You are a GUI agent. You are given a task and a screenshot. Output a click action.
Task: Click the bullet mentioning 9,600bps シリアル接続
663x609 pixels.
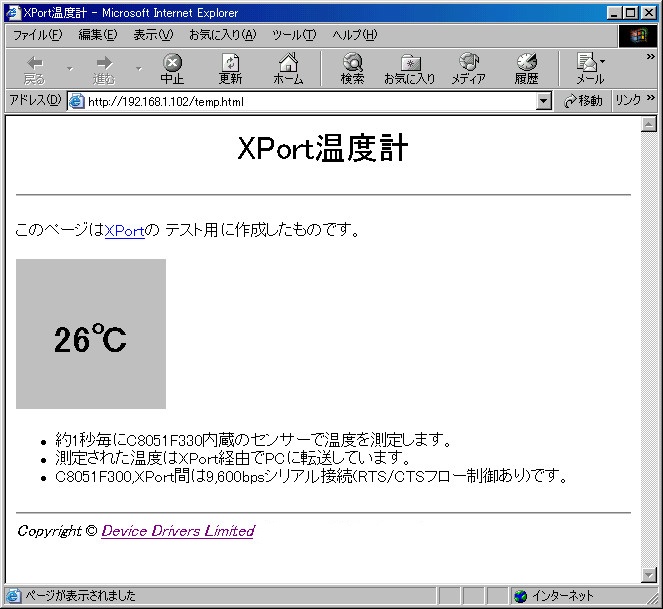[x=312, y=477]
